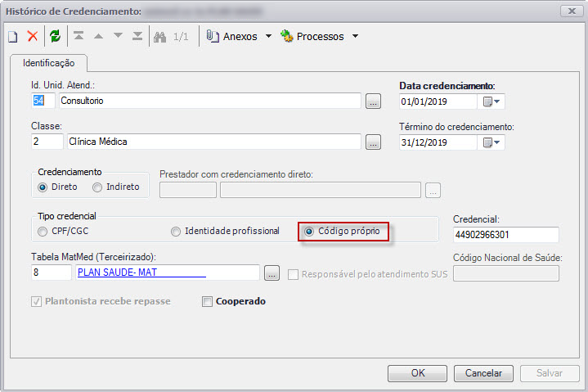Select Direto credenciamento radio button

pyautogui.click(x=43, y=187)
